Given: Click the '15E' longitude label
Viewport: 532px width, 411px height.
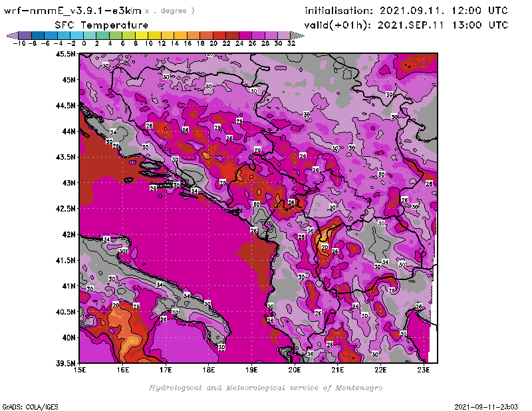Looking at the screenshot, I should pyautogui.click(x=80, y=370).
